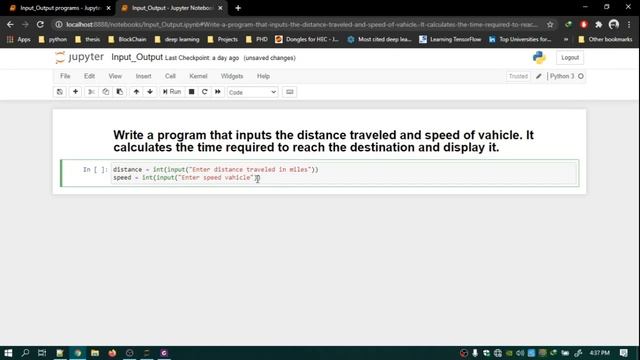This screenshot has height=360, width=640.
Task: Open the Apps bookmarks shortcut
Action: 19,40
